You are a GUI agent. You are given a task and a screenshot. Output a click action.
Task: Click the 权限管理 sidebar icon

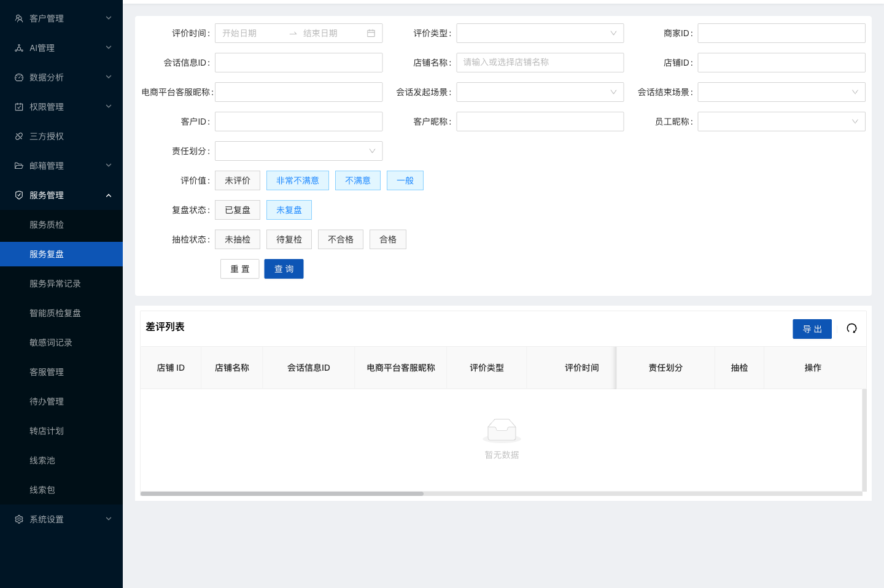(19, 107)
